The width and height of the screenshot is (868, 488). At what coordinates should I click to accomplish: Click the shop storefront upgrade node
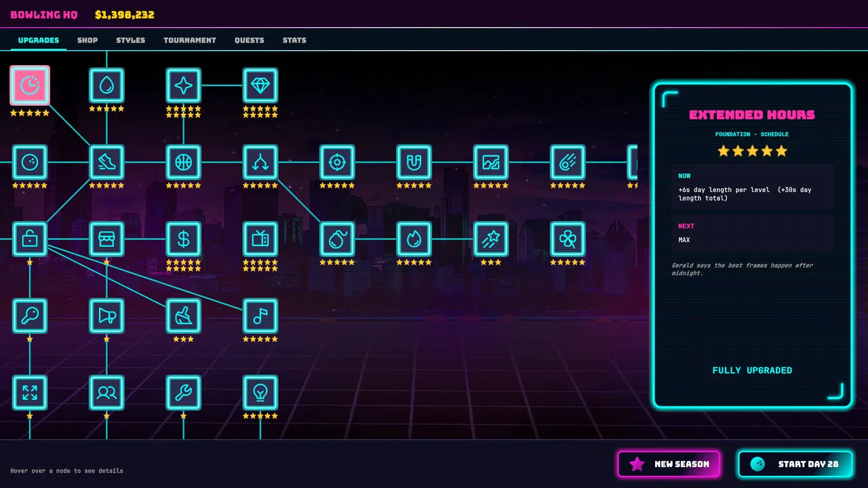click(106, 239)
